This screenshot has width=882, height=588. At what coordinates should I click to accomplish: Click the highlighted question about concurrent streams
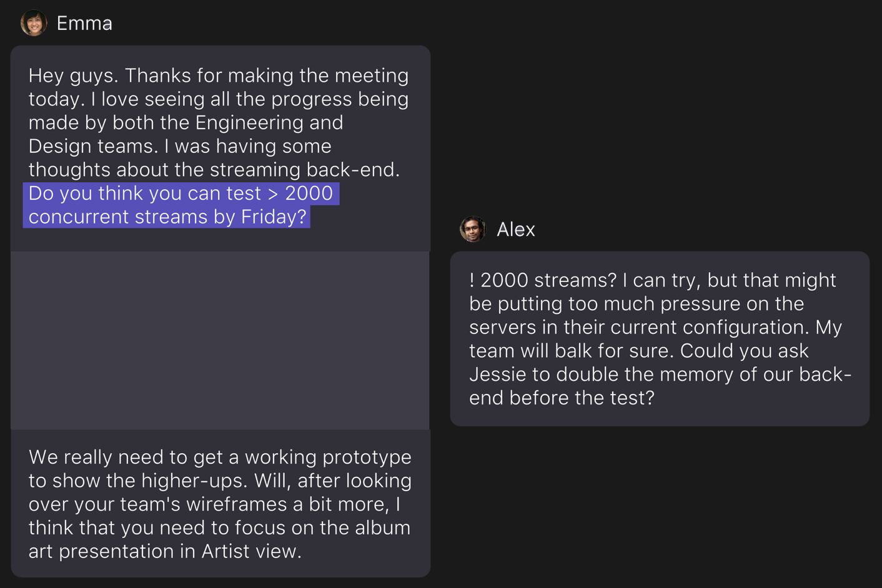tap(180, 205)
